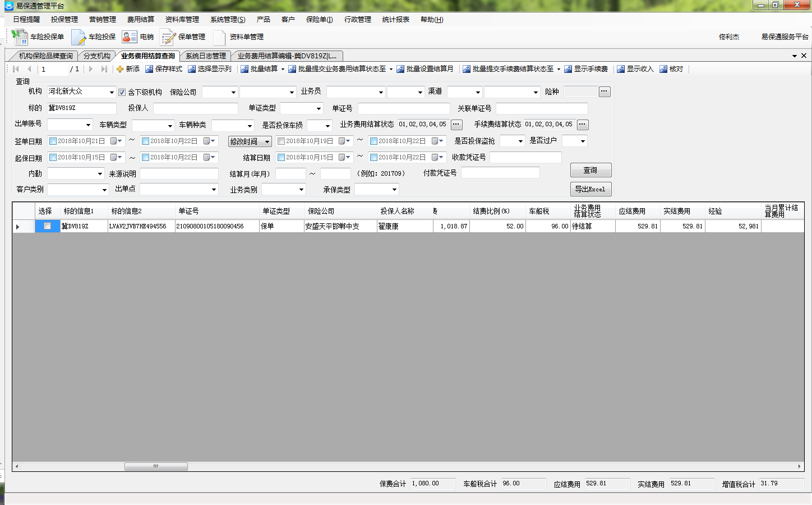The image size is (812, 505).
Task: Click the 易保通服务平台 link
Action: click(x=785, y=37)
